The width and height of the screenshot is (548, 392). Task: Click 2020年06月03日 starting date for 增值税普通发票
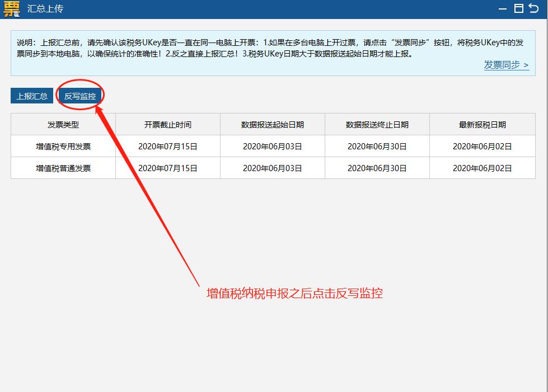tap(271, 168)
